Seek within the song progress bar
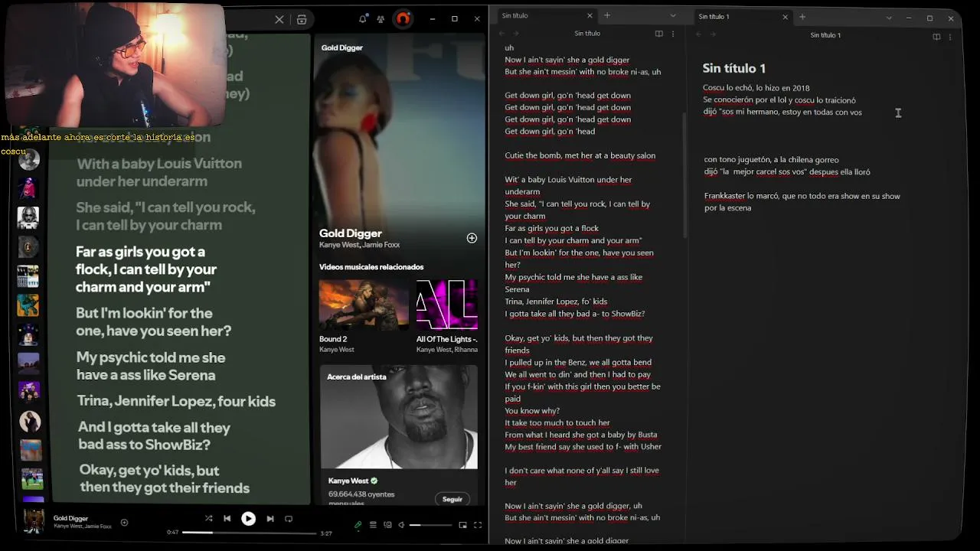Viewport: 980px width, 551px height. click(x=250, y=533)
